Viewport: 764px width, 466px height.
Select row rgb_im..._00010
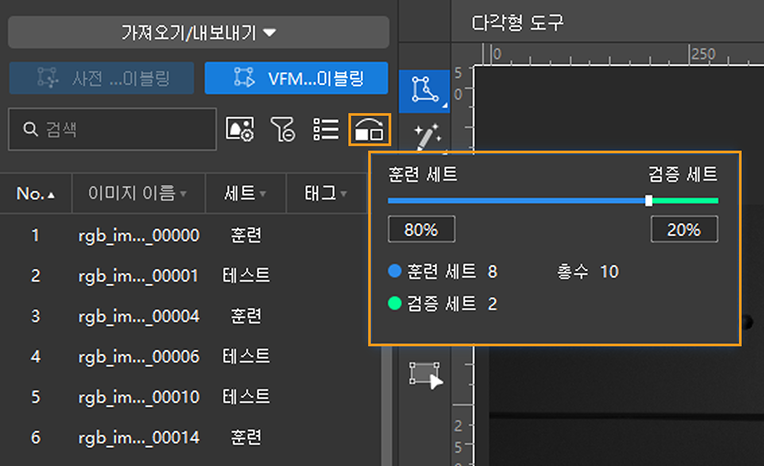point(190,397)
